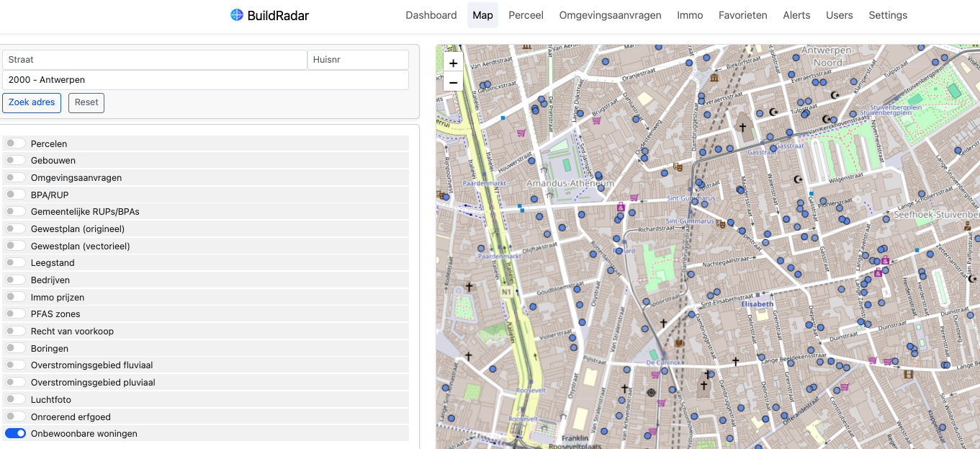Disable the Onbewoonbare woningen toggle
The image size is (980, 449).
coord(15,433)
